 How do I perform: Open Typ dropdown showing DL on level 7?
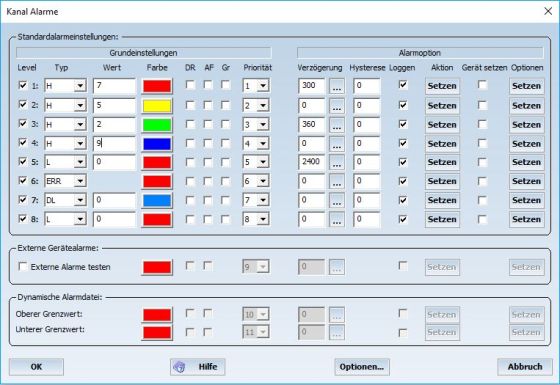pos(80,200)
